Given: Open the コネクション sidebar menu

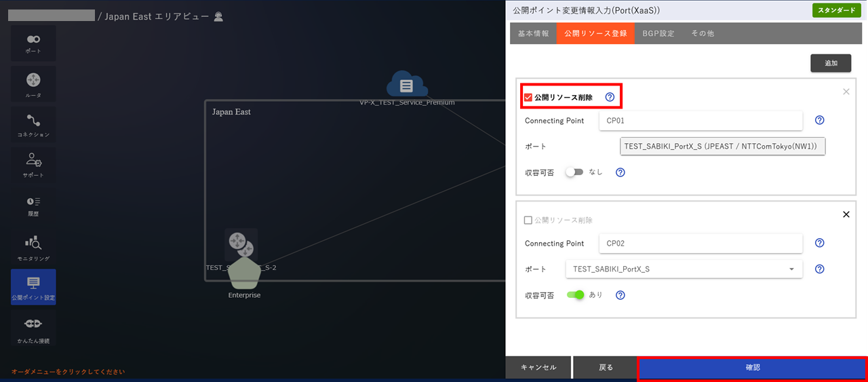Looking at the screenshot, I should 33,125.
